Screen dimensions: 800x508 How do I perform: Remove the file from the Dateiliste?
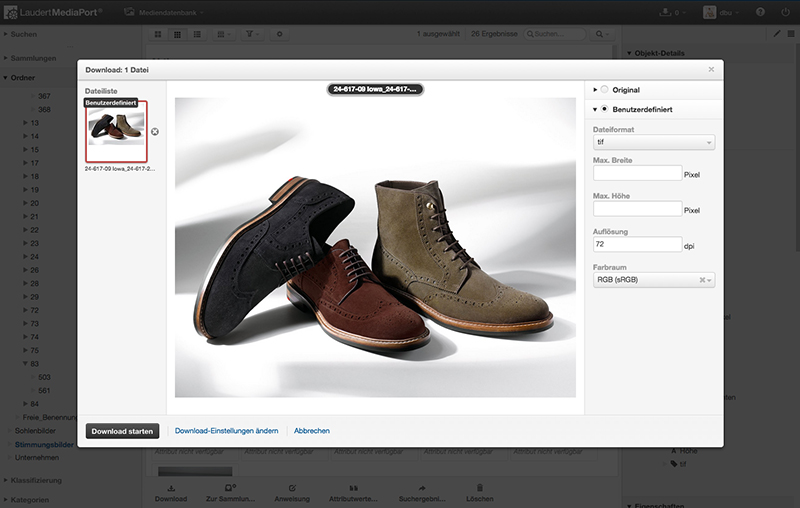(155, 132)
